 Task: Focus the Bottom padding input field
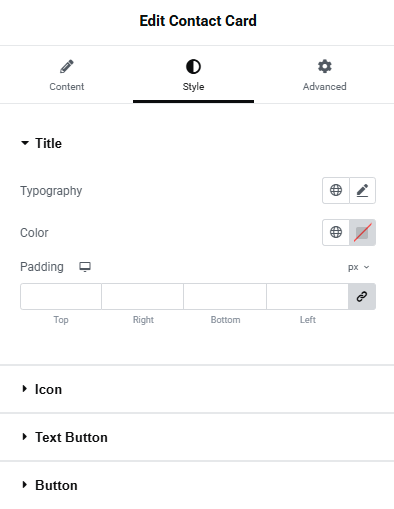pos(225,296)
